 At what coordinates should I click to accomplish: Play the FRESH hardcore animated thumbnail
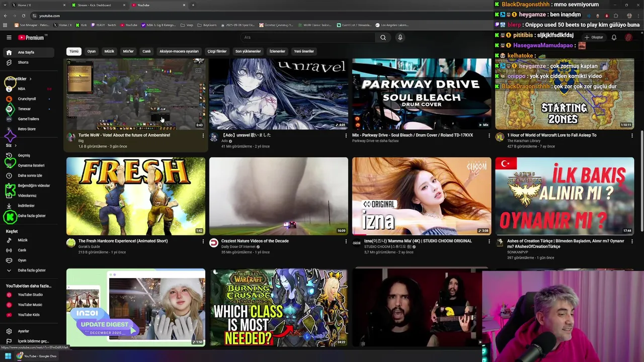136,196
